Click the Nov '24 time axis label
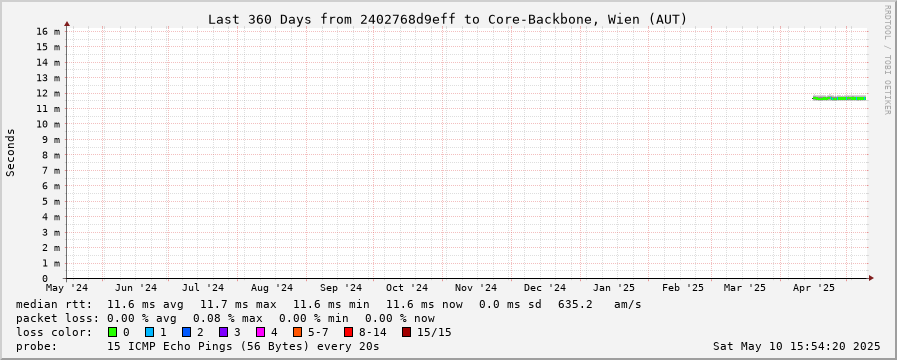897x360 pixels. 477,288
